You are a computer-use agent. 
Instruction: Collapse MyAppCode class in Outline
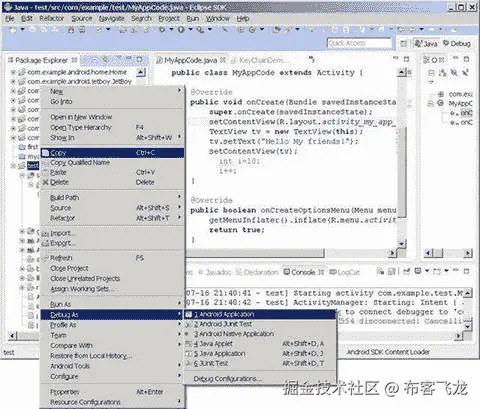pyautogui.click(x=431, y=104)
